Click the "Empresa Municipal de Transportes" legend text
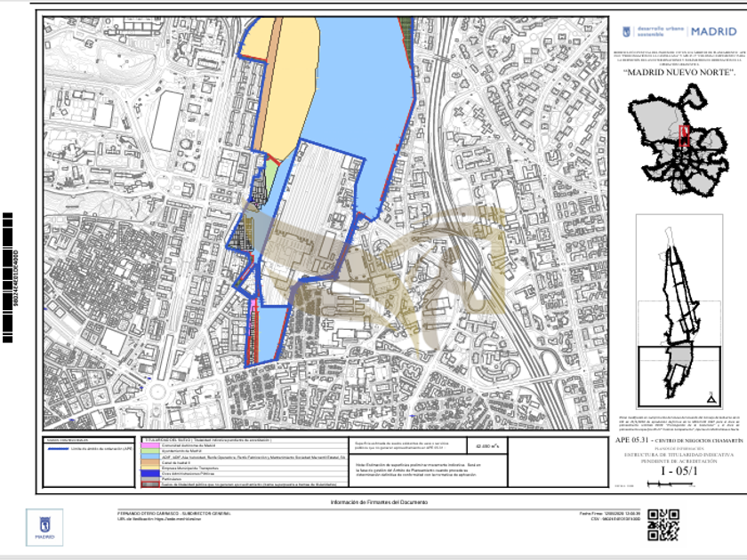This screenshot has height=560, width=747. [x=190, y=468]
